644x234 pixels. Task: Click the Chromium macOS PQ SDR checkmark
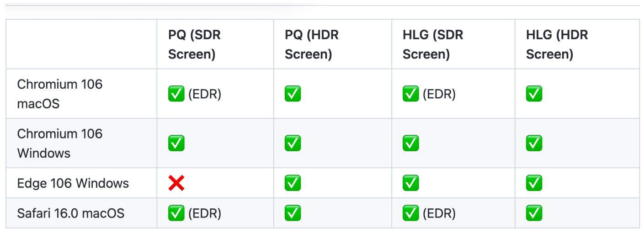pyautogui.click(x=176, y=94)
